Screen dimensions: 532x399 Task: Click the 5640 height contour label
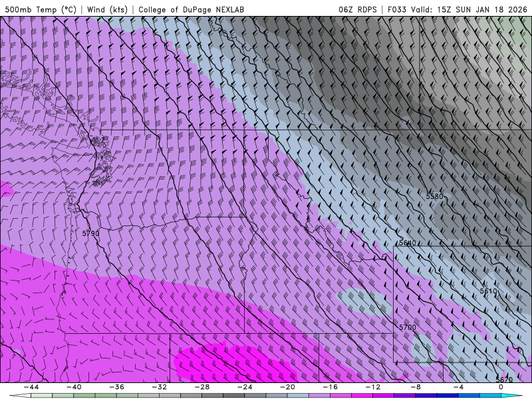408,243
